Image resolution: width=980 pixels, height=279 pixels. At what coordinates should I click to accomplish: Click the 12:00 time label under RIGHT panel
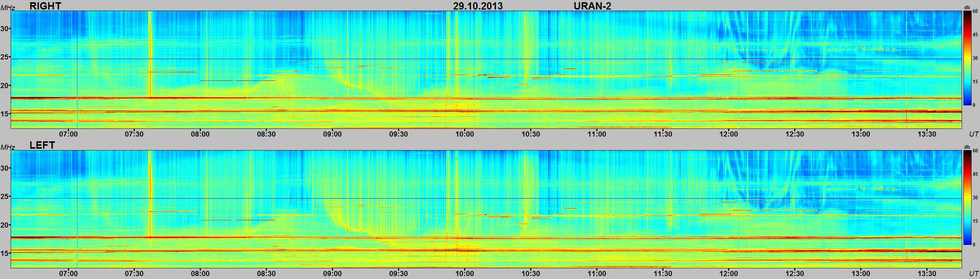(728, 134)
